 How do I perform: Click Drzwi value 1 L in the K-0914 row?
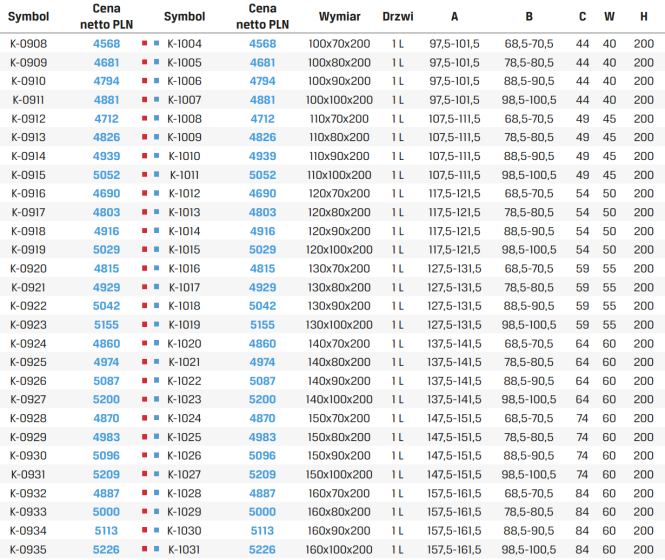397,156
